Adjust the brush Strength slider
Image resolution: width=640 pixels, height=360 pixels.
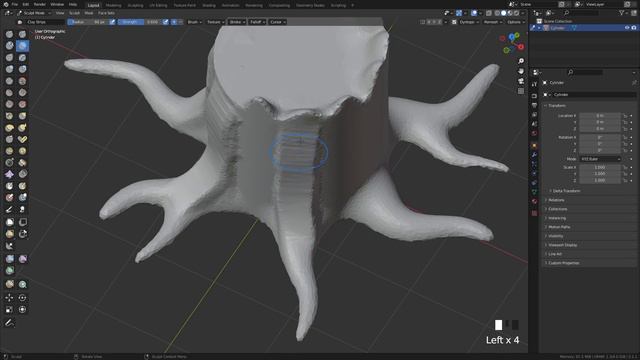tap(140, 22)
